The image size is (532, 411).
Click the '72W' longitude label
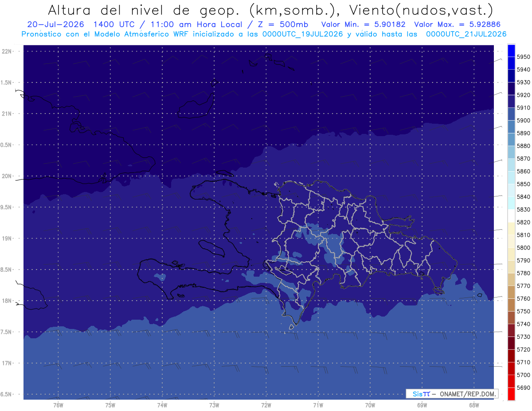point(266,405)
